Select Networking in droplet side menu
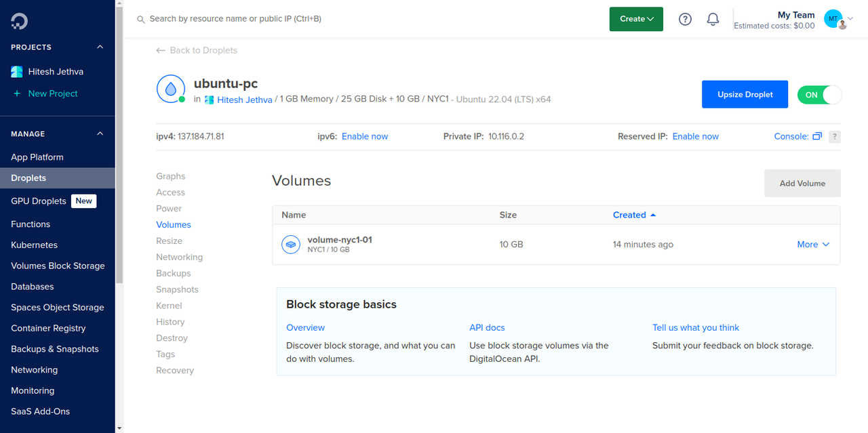The height and width of the screenshot is (433, 868). click(179, 257)
